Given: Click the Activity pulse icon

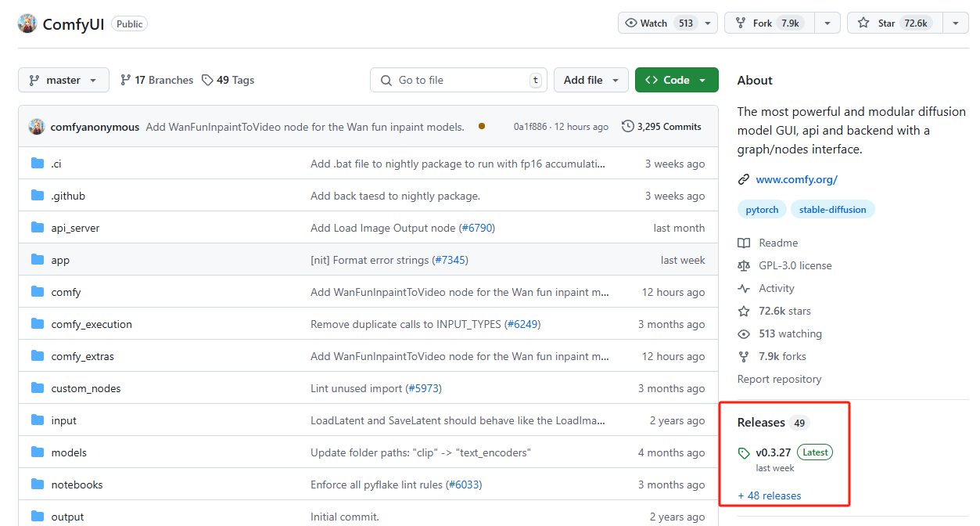Looking at the screenshot, I should click(744, 288).
